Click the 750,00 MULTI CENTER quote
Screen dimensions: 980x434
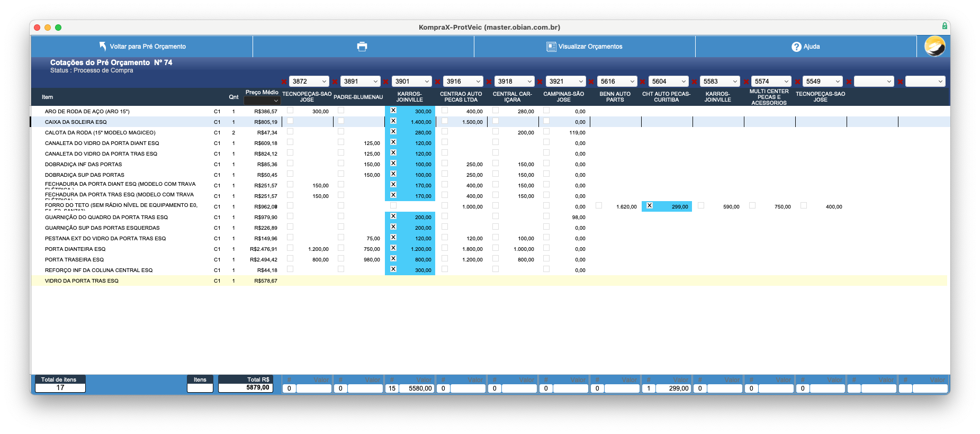click(x=783, y=207)
